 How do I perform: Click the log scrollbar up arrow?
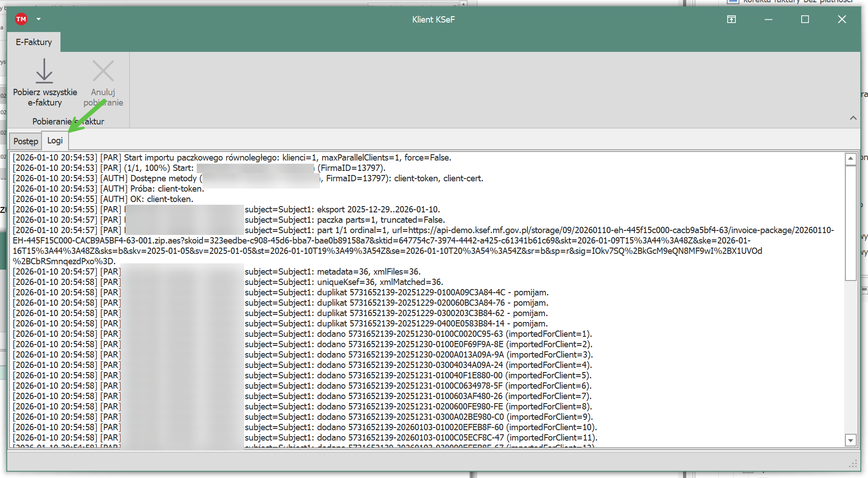850,159
